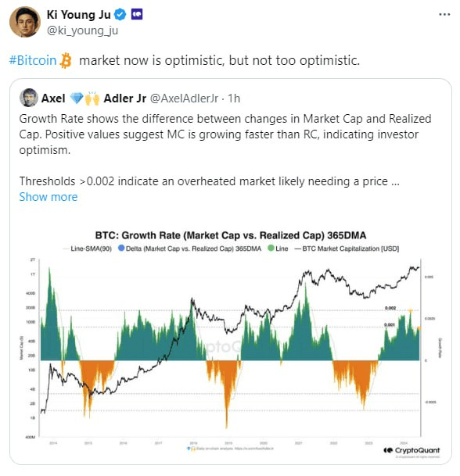Click the CryptoQuant affiliation badge
Viewport: 460px width, 476px height.
(x=137, y=14)
